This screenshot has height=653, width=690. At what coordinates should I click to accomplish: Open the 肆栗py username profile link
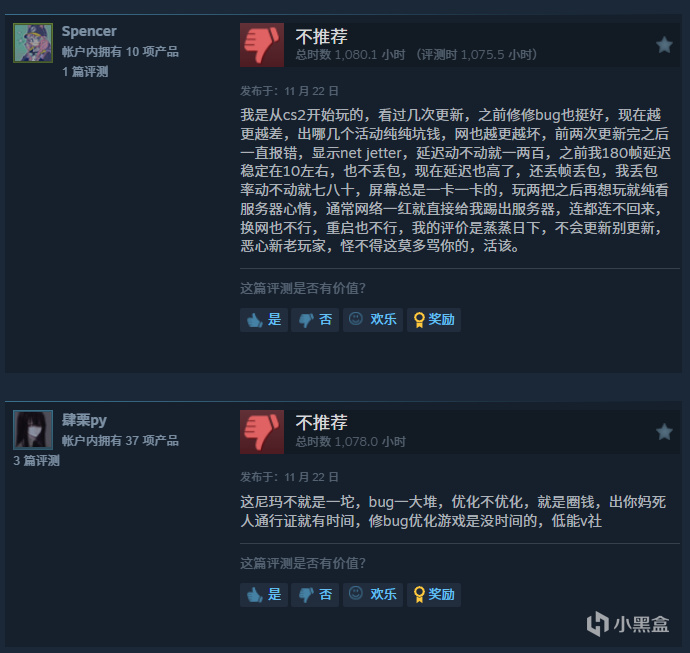(84, 420)
